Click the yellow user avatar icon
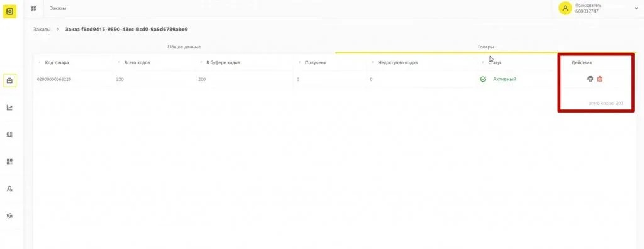This screenshot has width=644, height=249. (565, 8)
